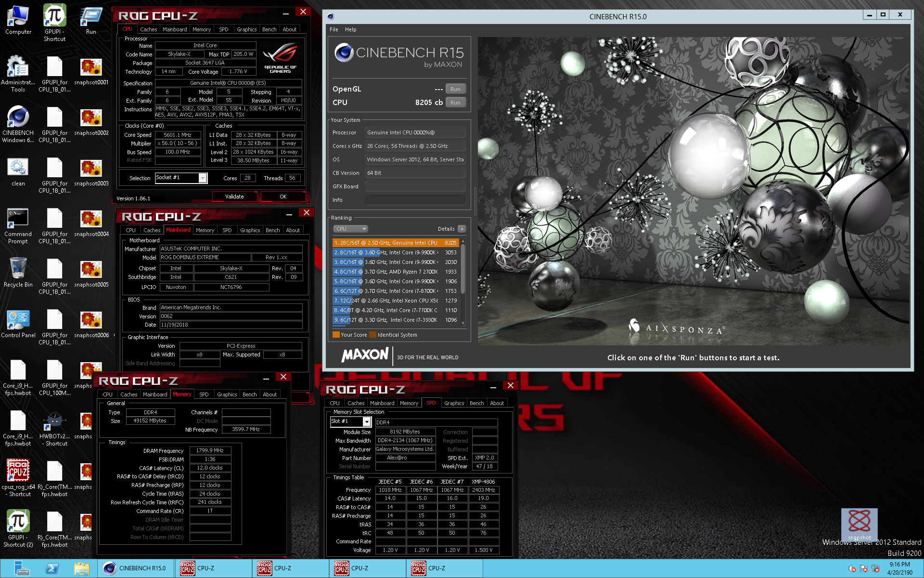Click the first CPU-Z taskbar button

(213, 568)
